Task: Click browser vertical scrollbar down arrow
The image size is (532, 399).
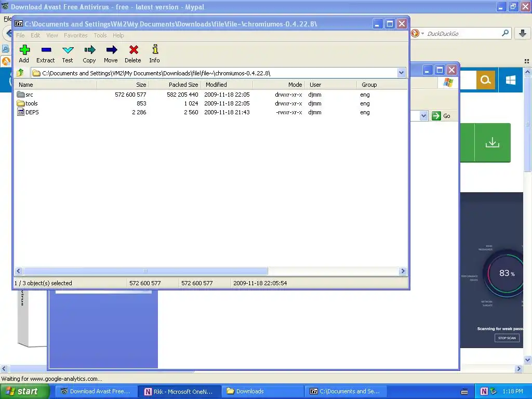Action: coord(527,360)
